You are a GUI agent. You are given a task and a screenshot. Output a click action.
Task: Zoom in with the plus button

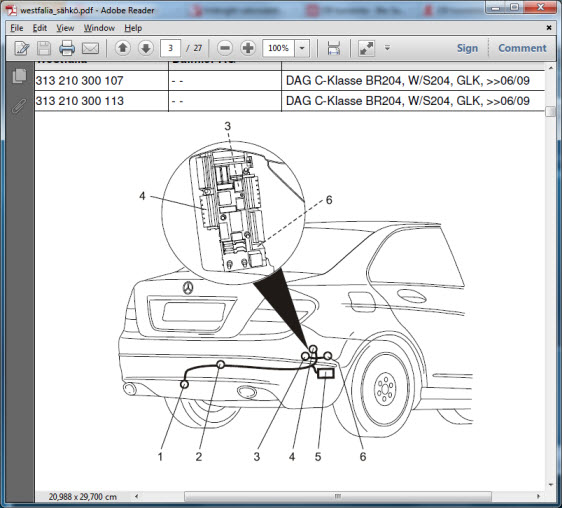[x=248, y=48]
